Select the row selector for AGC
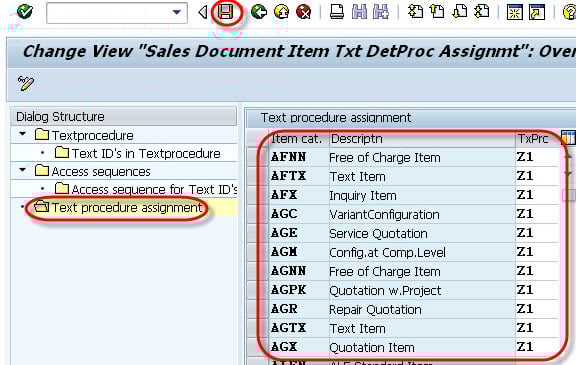The image size is (576, 365). pyautogui.click(x=258, y=214)
